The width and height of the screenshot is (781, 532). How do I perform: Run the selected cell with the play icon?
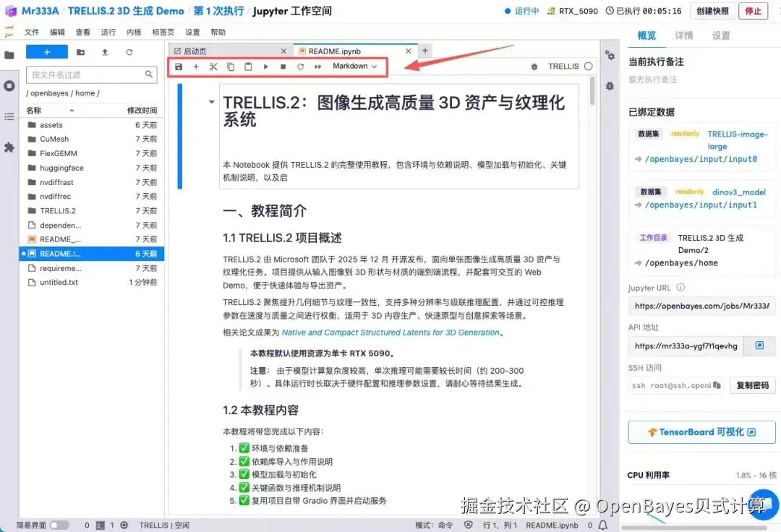(x=266, y=66)
